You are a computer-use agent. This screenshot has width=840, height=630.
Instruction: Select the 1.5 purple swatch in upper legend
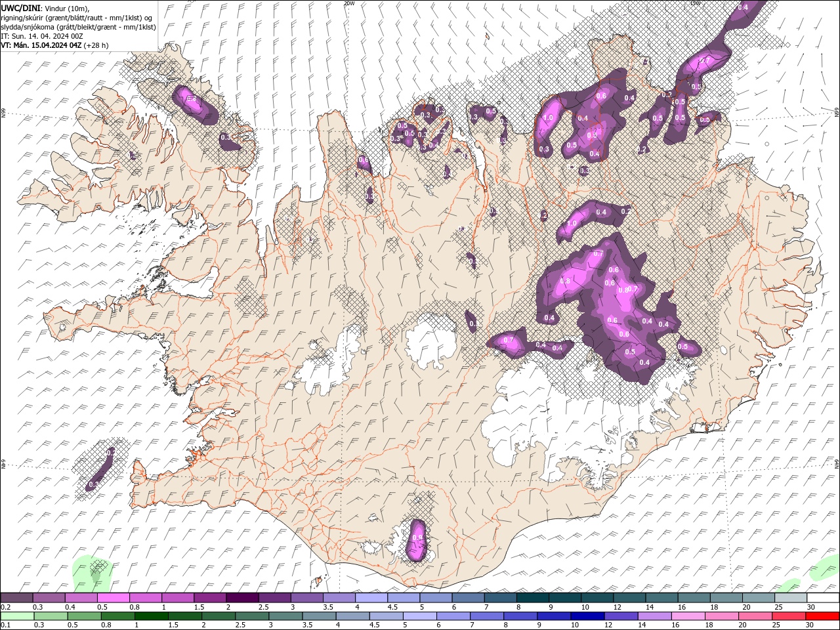tap(210, 598)
